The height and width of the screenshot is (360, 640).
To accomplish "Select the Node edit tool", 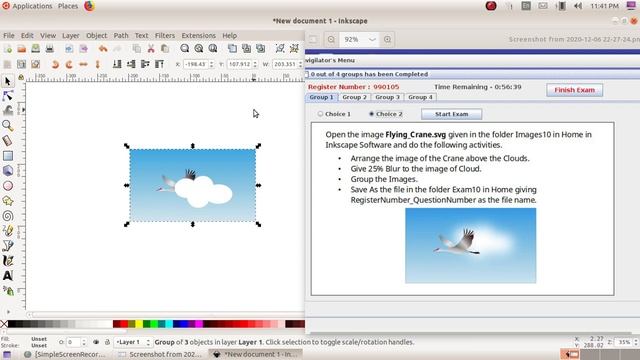I will [7, 96].
